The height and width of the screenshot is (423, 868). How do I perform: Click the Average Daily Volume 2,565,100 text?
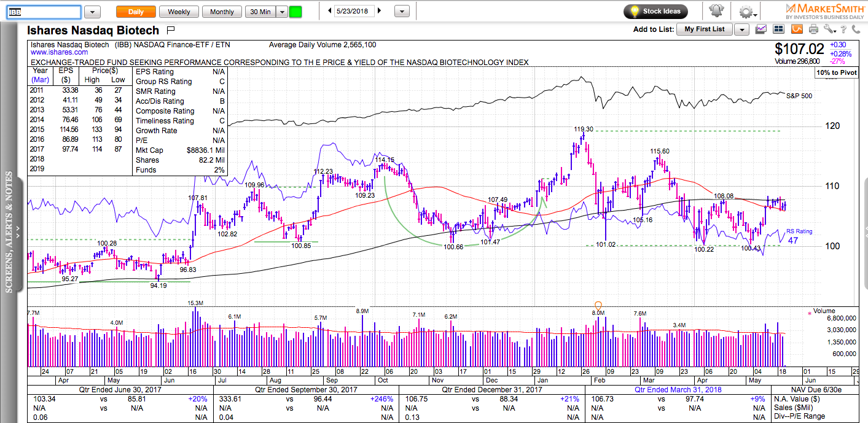pos(323,44)
